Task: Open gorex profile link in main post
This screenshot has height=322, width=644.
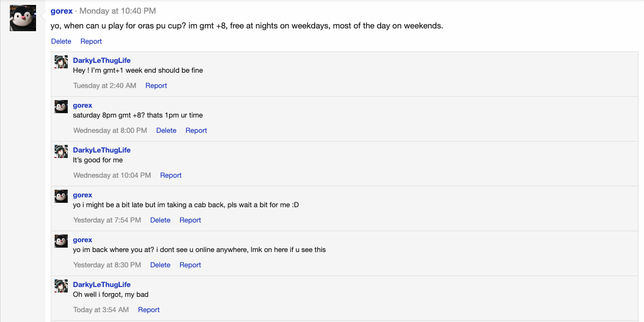Action: (61, 11)
